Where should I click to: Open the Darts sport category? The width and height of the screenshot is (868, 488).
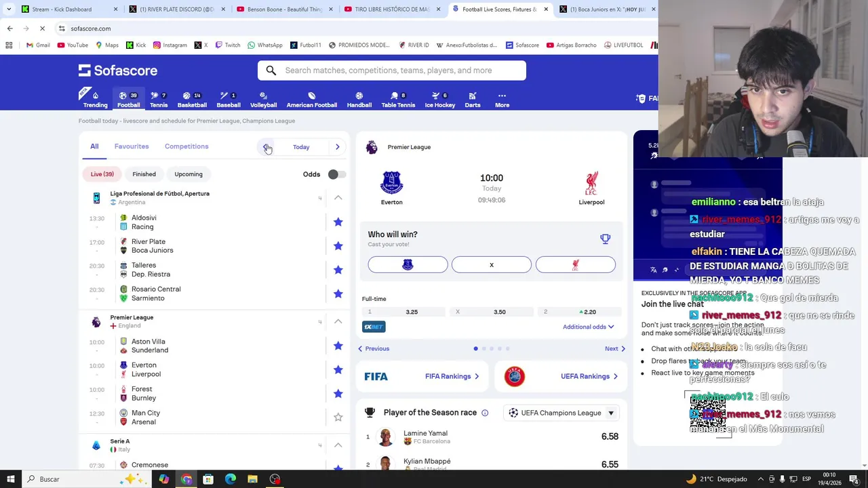(x=473, y=99)
